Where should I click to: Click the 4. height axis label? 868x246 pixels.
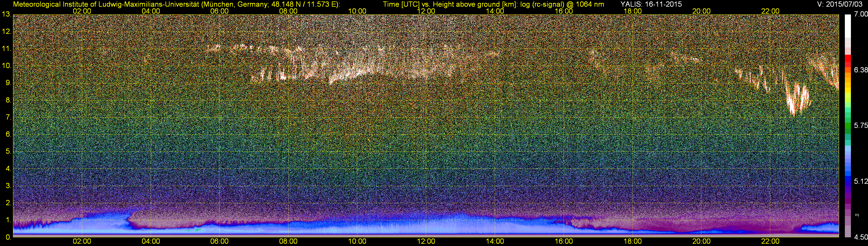pyautogui.click(x=8, y=169)
